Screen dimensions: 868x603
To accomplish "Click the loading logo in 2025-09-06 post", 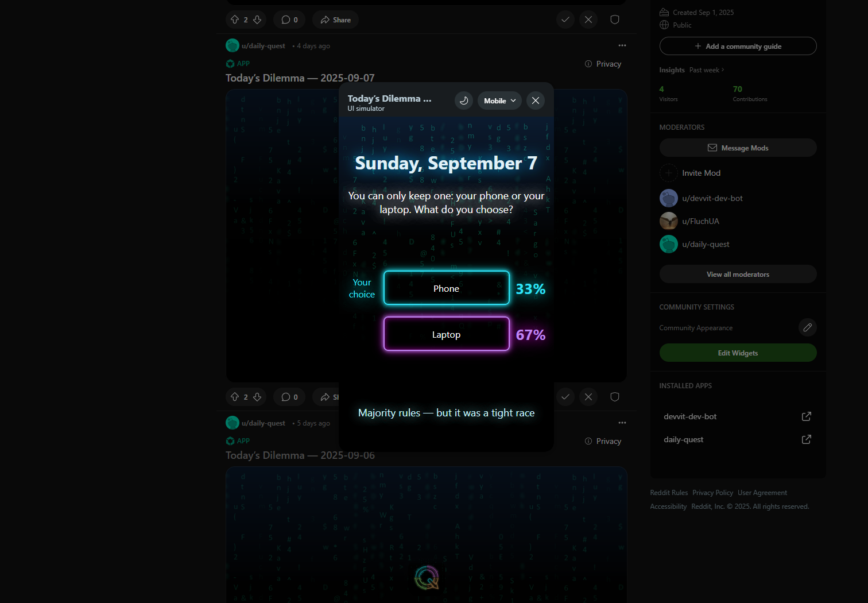I will point(427,578).
